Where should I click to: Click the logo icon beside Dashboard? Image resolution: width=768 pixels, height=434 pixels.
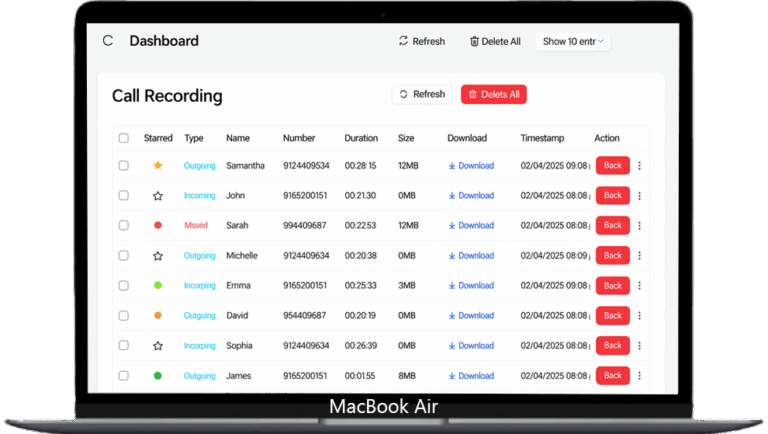(108, 41)
